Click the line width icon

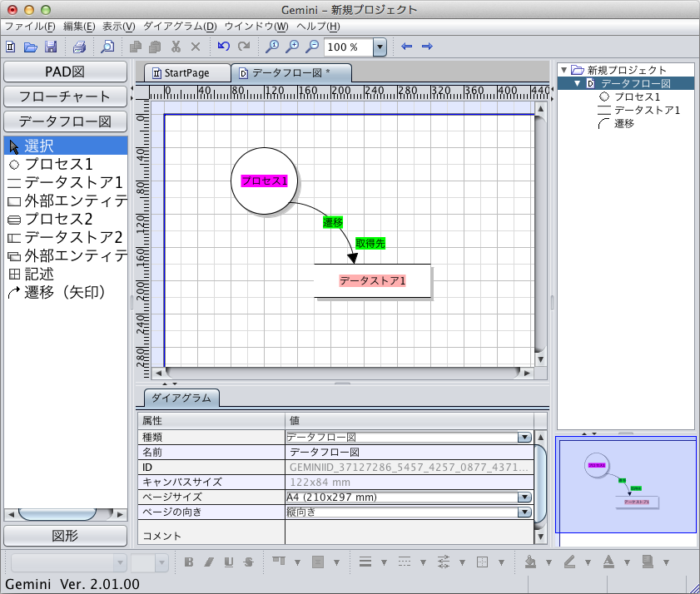coord(365,562)
